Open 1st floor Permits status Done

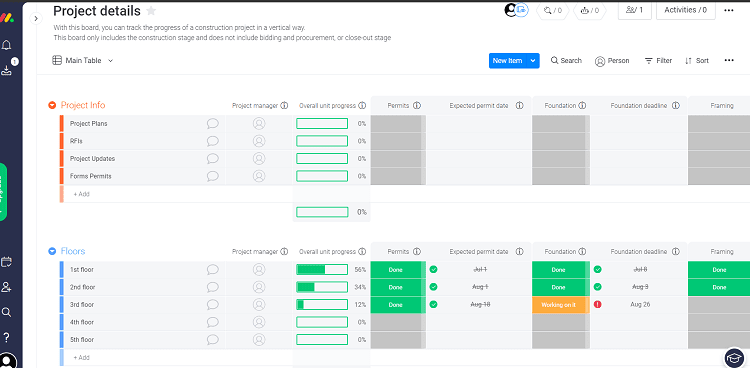(396, 269)
